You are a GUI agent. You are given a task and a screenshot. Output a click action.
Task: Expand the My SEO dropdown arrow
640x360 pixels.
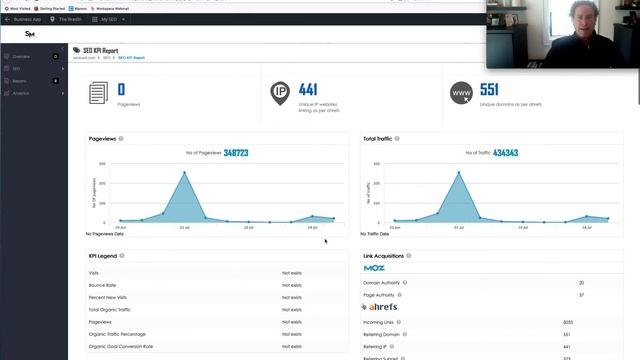pos(123,19)
